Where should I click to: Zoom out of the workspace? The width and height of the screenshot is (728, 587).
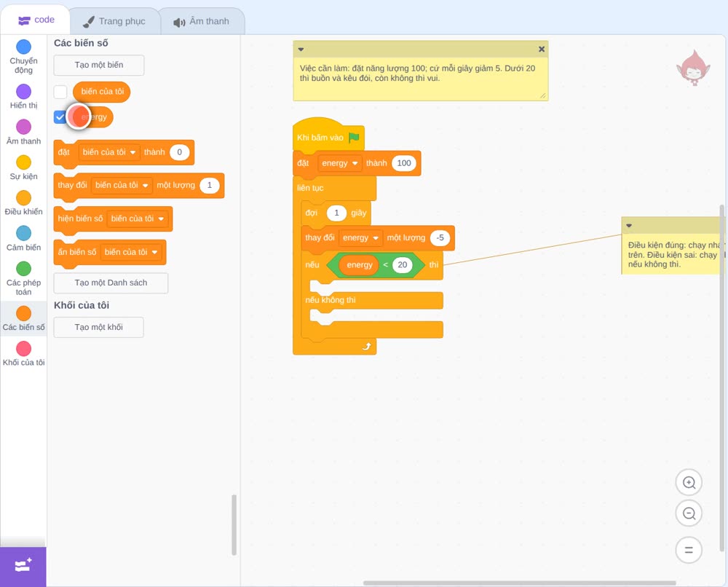pyautogui.click(x=689, y=513)
